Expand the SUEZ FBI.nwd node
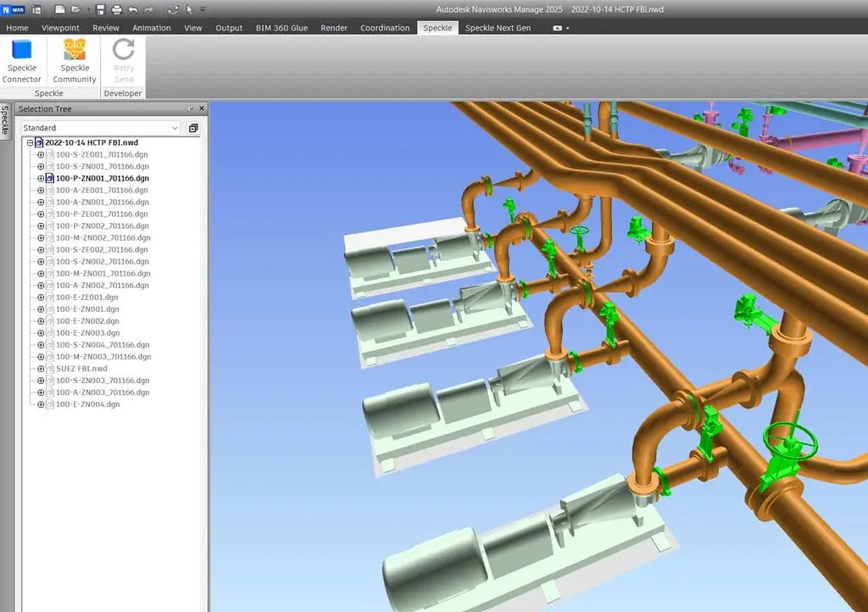The image size is (868, 612). click(x=41, y=369)
